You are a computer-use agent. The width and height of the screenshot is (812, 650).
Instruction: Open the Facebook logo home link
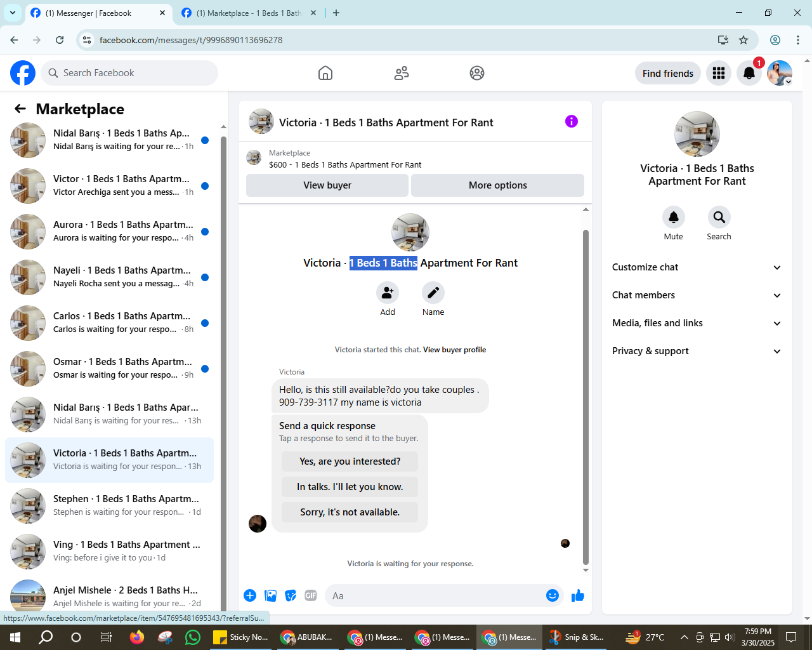point(23,73)
